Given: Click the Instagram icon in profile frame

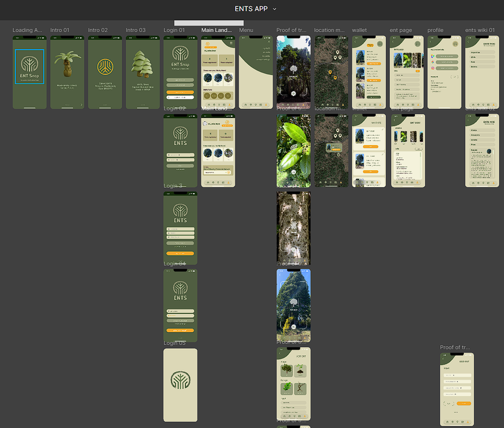Looking at the screenshot, I should [x=433, y=68].
